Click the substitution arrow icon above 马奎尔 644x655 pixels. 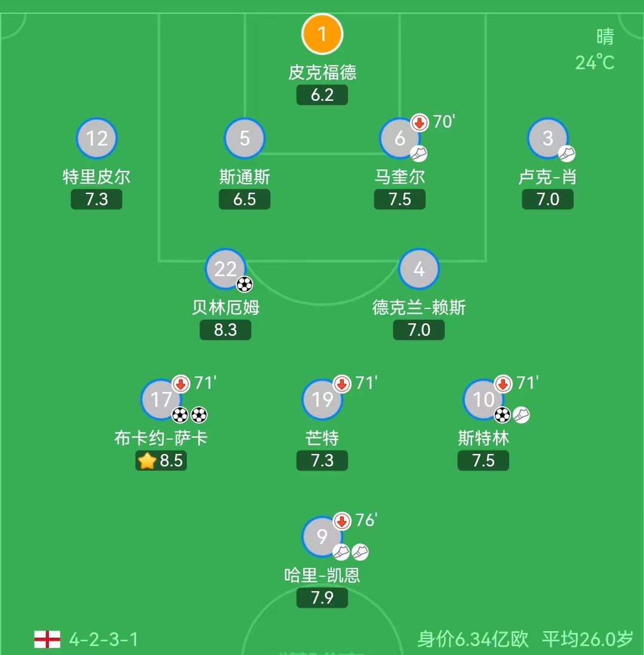pyautogui.click(x=420, y=123)
